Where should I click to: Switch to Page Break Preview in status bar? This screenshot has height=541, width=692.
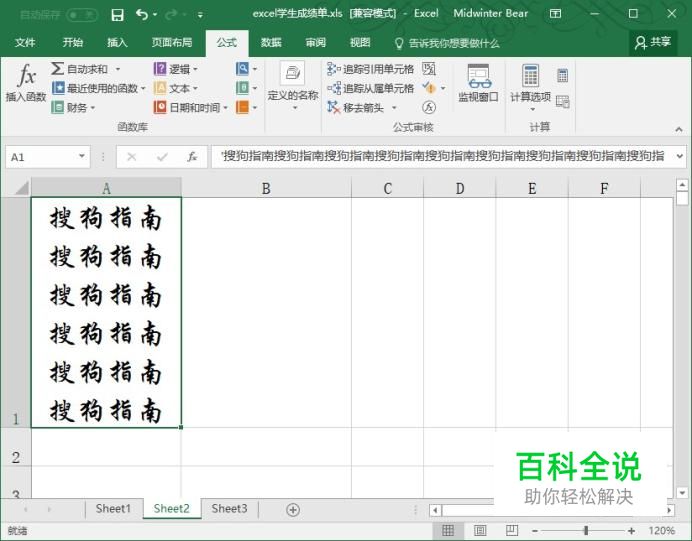coord(512,530)
